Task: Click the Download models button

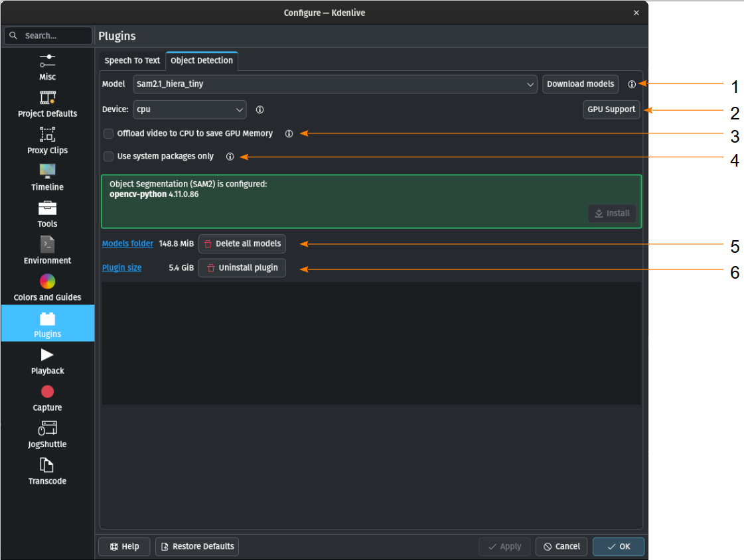Action: pos(580,84)
